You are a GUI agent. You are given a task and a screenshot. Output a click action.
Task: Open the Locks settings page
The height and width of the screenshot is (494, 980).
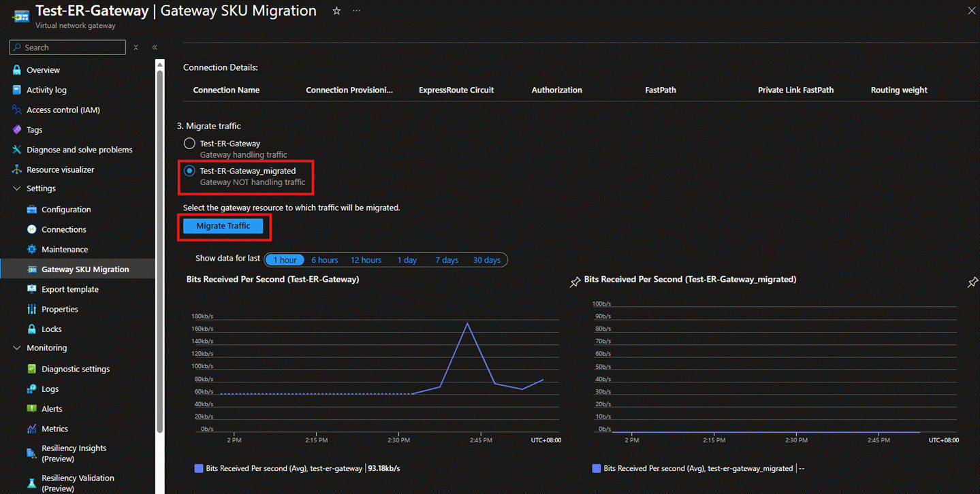click(x=51, y=329)
